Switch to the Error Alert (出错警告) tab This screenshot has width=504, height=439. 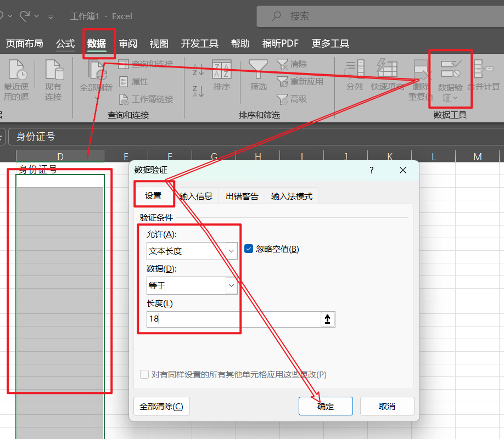[242, 196]
